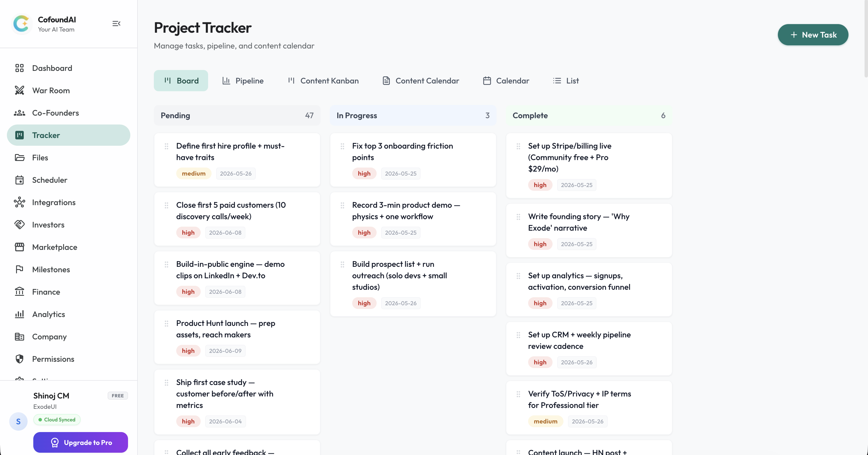Viewport: 868px width, 455px height.
Task: Click the Complete column header
Action: [589, 115]
